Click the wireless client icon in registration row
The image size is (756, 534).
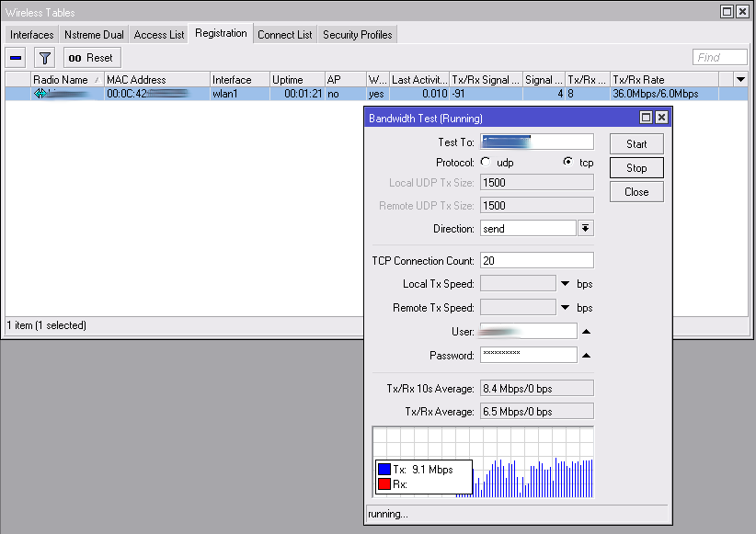point(40,94)
